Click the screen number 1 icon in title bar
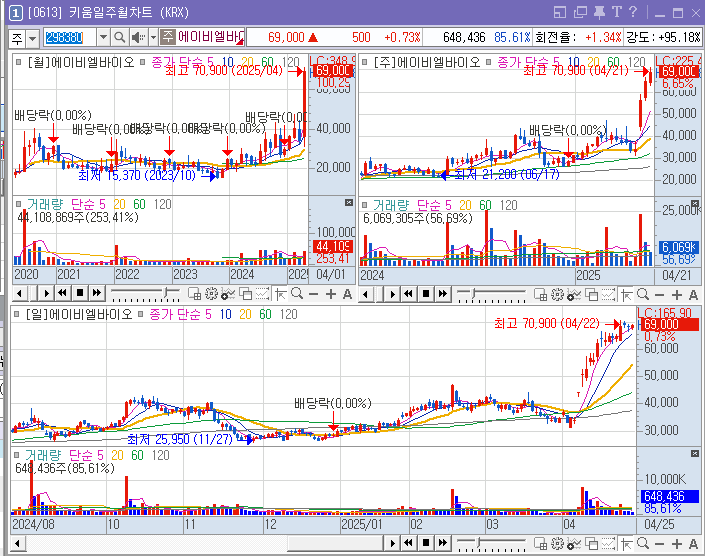The width and height of the screenshot is (705, 556). 15,13
